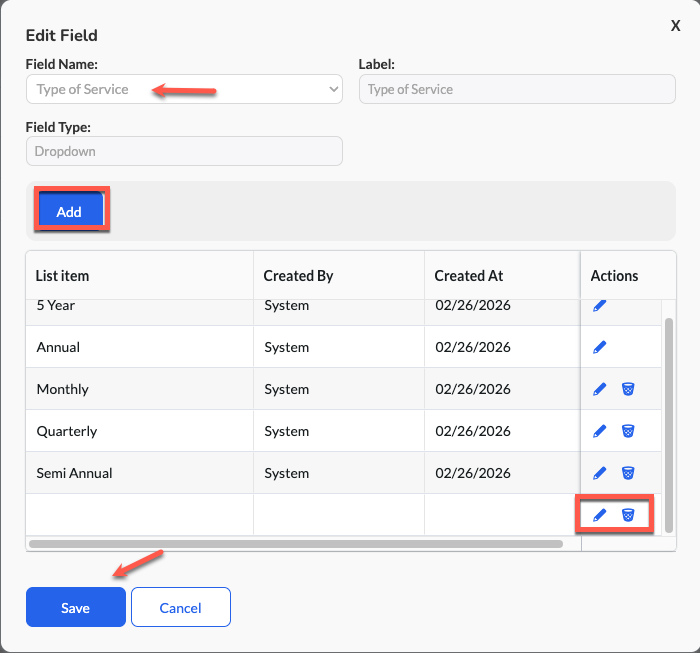700x653 pixels.
Task: Edit the Monthly list item
Action: 599,389
